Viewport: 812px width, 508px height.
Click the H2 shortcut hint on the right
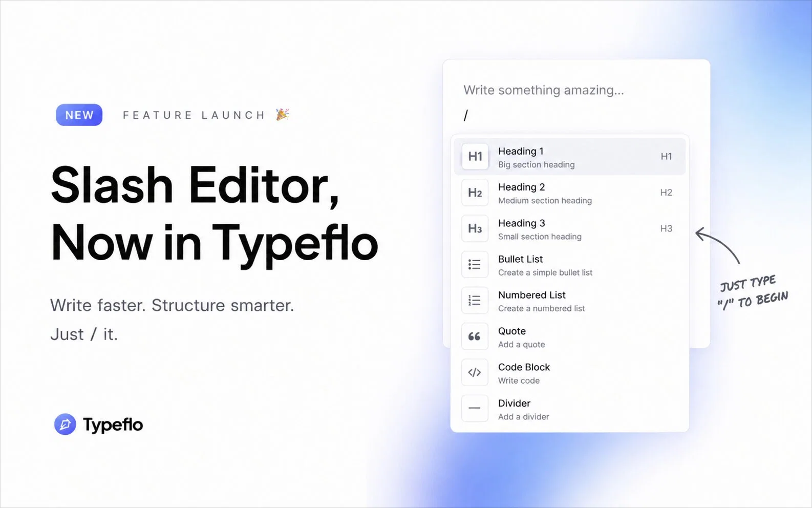pos(666,193)
